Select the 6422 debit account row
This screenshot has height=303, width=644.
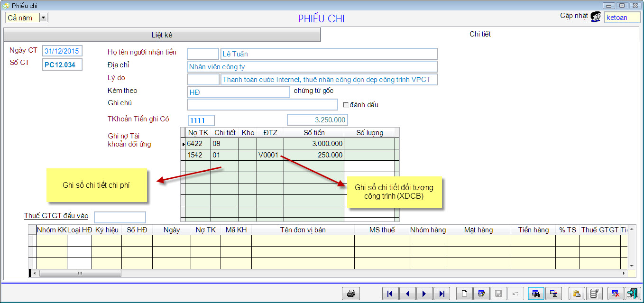197,143
